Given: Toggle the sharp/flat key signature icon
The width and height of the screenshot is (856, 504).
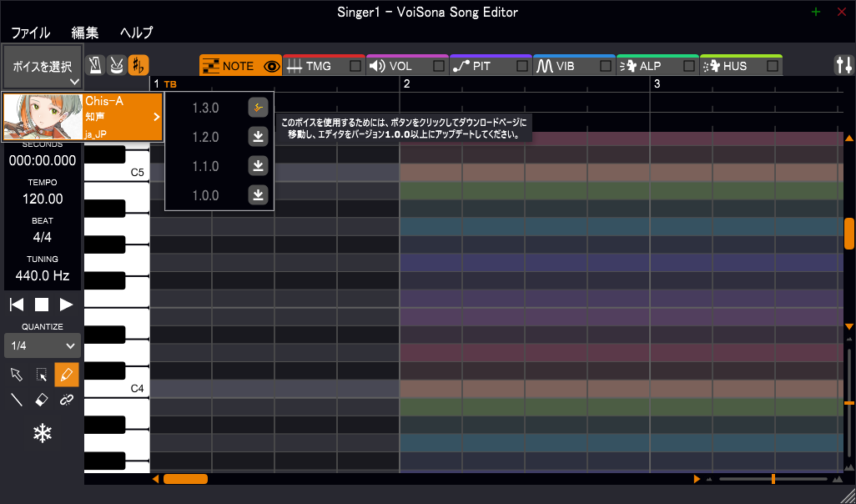Looking at the screenshot, I should coord(138,66).
